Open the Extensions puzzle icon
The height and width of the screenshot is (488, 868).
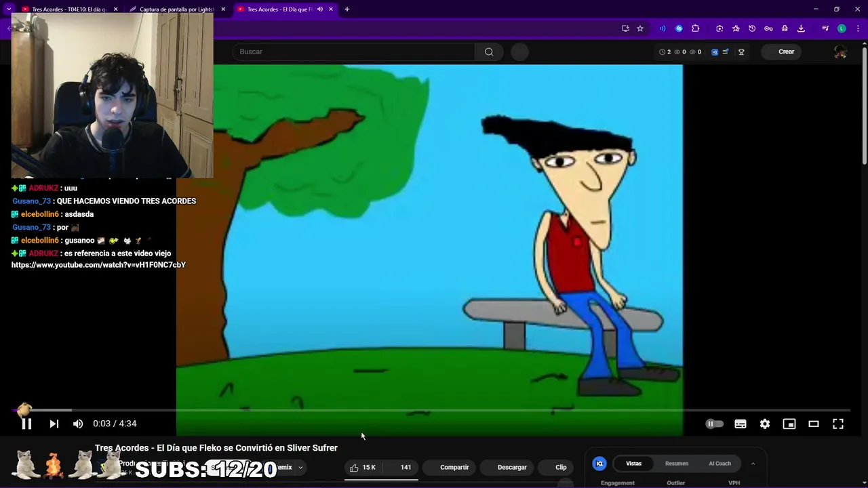point(695,28)
